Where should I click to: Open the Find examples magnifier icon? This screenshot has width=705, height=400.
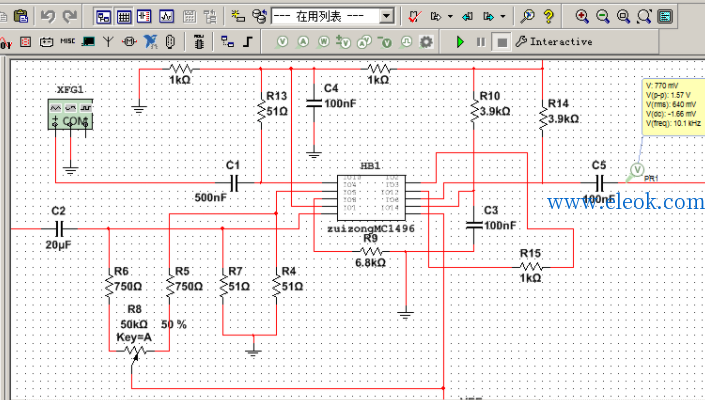(527, 17)
